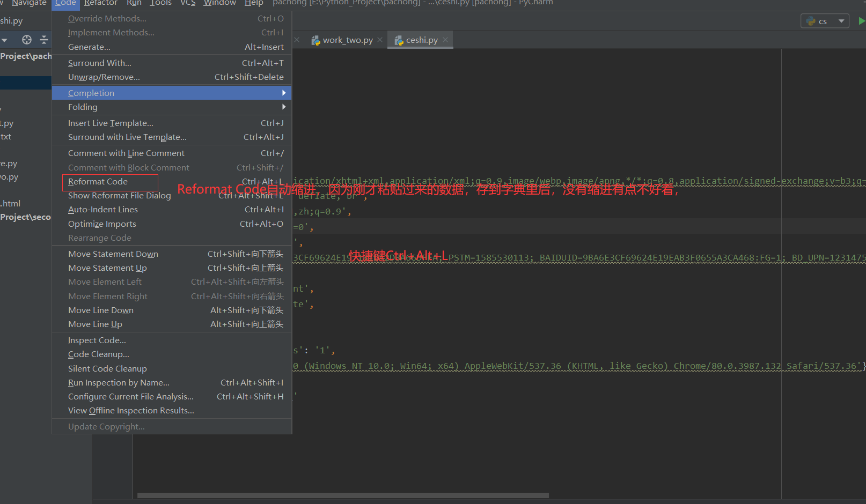Screen dimensions: 866x504
Task: Expand the Folding submenu
Action: 172,107
